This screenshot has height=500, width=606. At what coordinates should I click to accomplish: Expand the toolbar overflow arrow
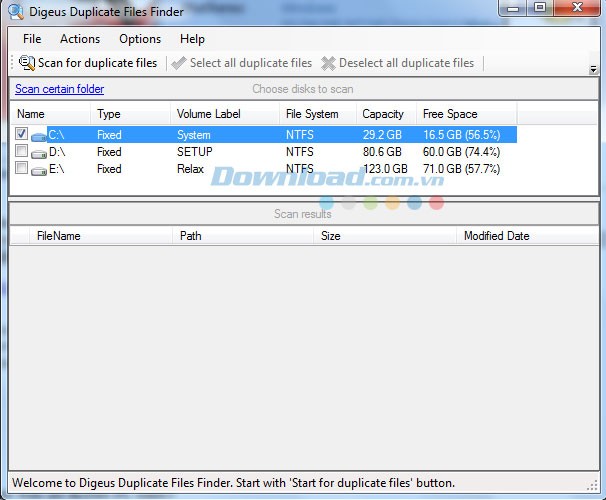point(593,70)
